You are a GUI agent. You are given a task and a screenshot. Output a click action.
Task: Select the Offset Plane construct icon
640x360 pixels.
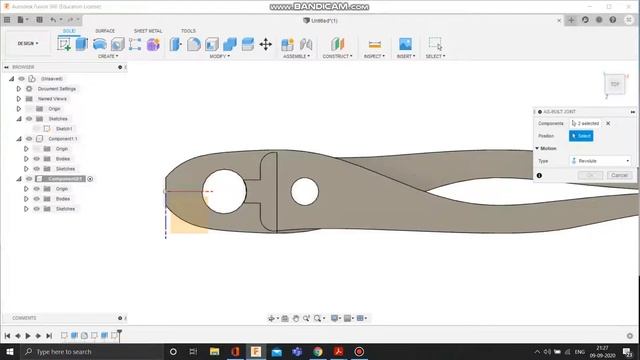[x=338, y=44]
